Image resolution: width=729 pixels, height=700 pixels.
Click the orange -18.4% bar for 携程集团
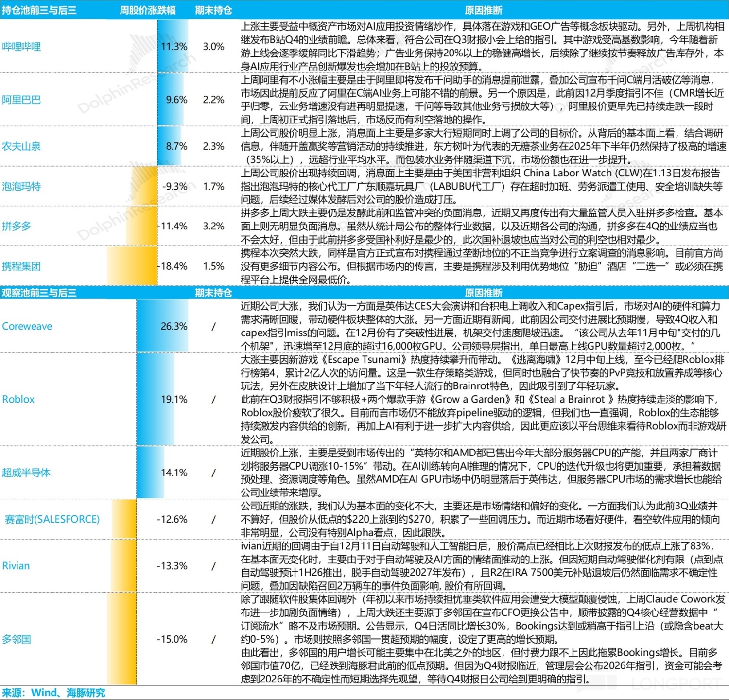pyautogui.click(x=132, y=266)
